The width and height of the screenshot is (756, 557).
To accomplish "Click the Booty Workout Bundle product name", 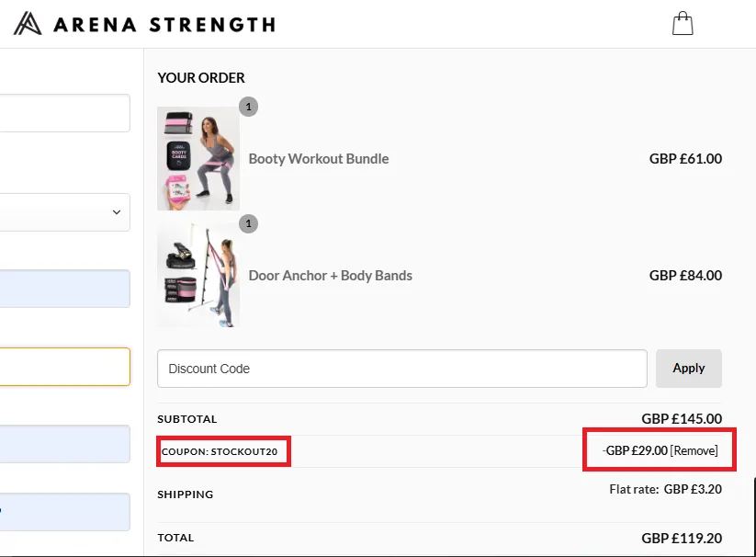I will pos(319,158).
